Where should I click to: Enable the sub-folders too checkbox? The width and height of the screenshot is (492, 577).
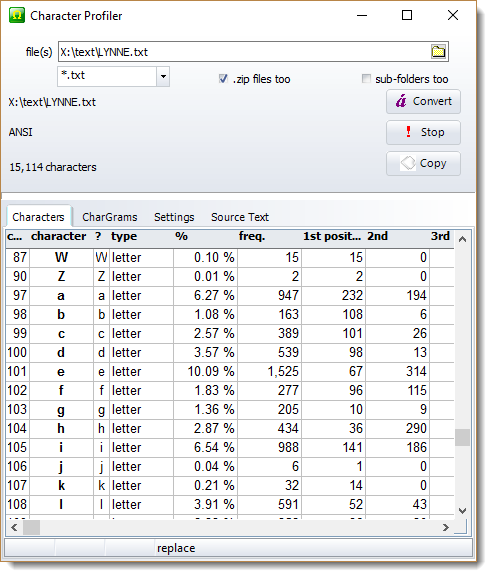pos(366,79)
